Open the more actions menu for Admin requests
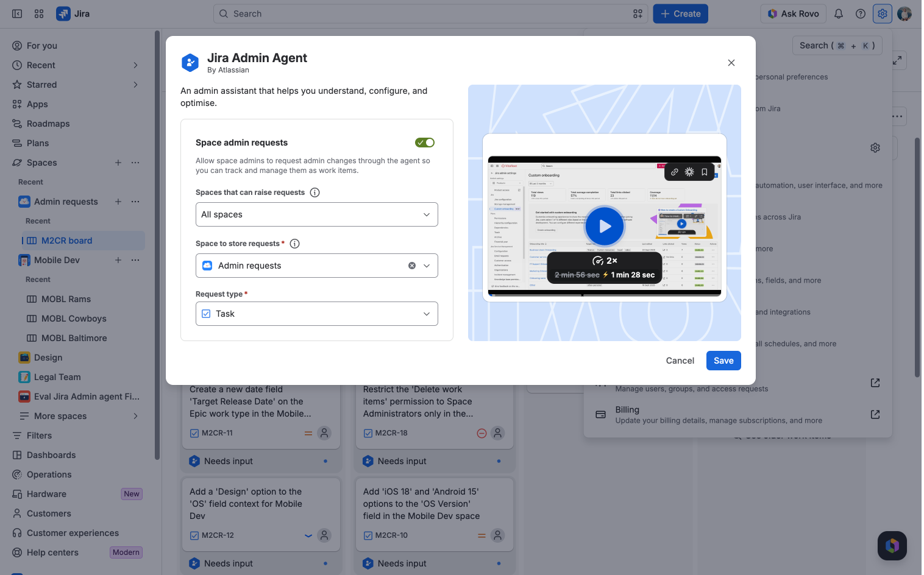Image resolution: width=924 pixels, height=575 pixels. (135, 202)
